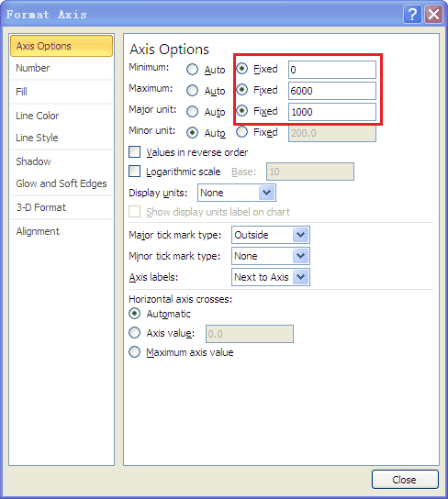The image size is (448, 499).
Task: Select Auto for Major unit
Action: [192, 112]
